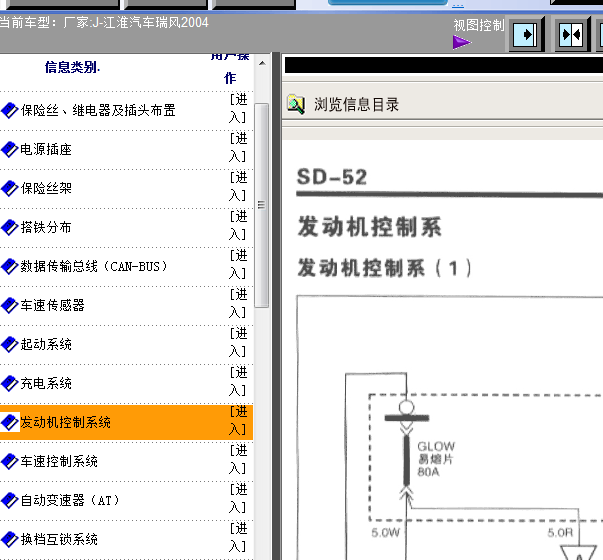Enter the 保险丝、继电器及插头布置 section via [进入]

[238, 109]
